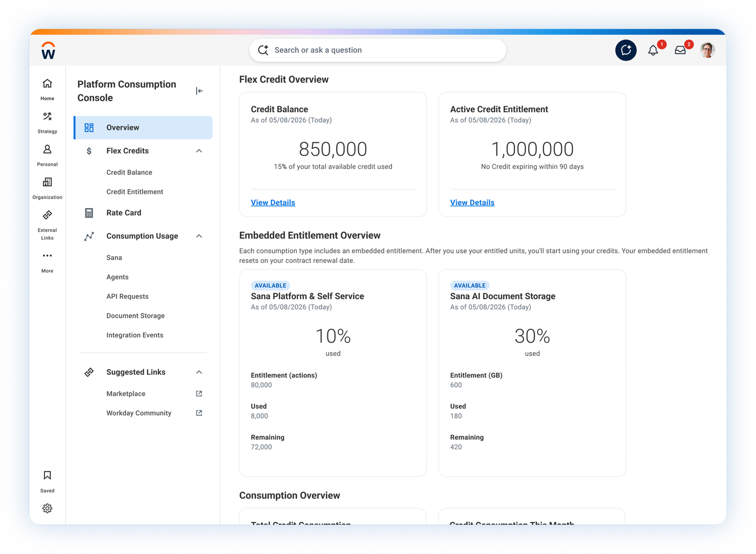Screen dimensions: 756x554
Task: Show More sidebar options
Action: pos(47,262)
